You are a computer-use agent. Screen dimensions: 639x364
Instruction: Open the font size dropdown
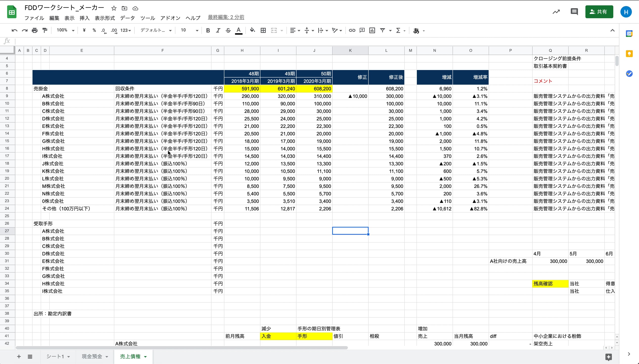pos(189,30)
